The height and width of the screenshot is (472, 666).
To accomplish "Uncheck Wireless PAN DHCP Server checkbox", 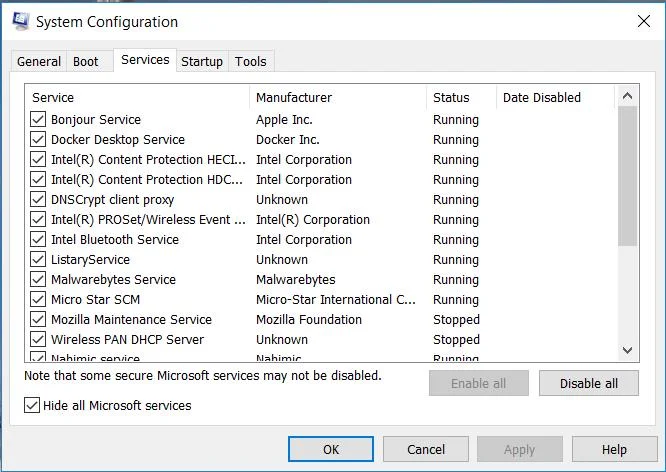I will click(x=38, y=339).
